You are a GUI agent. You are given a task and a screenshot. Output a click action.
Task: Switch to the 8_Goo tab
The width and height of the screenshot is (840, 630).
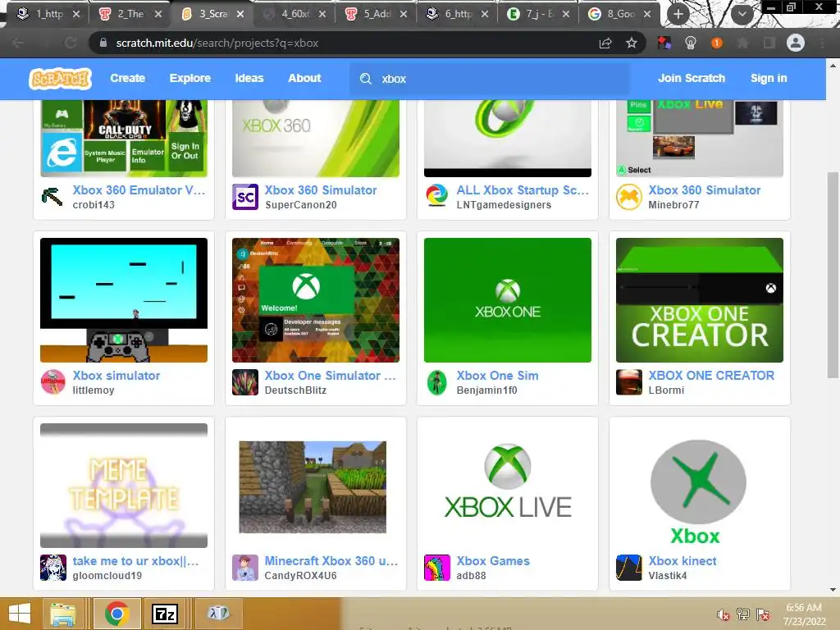click(x=620, y=14)
